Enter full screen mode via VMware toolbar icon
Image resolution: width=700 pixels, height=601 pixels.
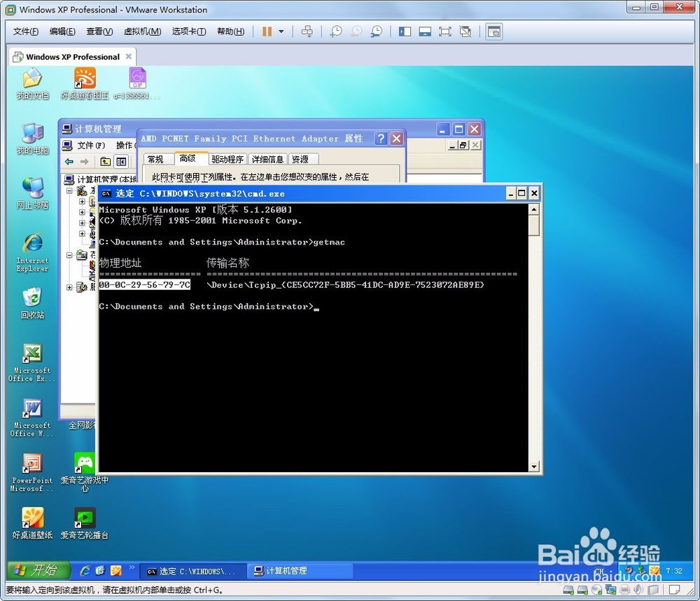coord(445,32)
